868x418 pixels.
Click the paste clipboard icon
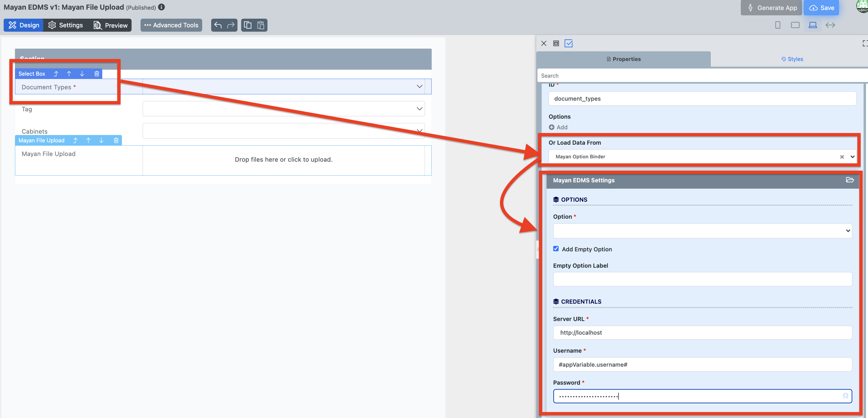260,25
